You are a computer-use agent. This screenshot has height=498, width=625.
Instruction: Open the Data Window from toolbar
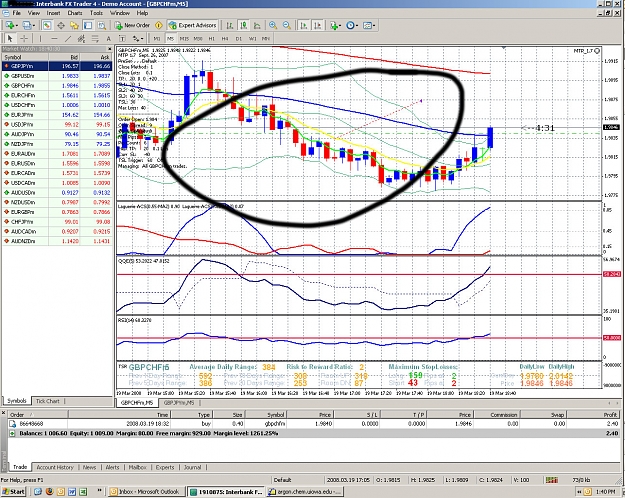(61, 25)
